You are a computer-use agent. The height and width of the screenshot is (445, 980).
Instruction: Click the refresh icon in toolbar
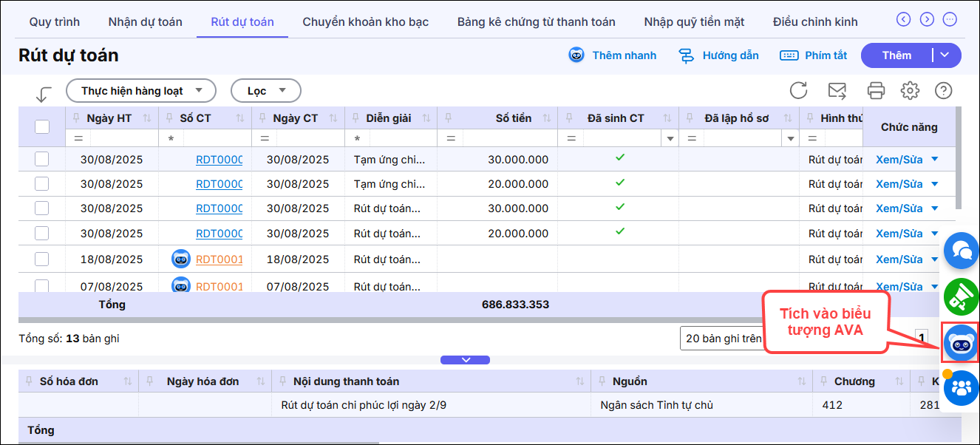(x=798, y=91)
